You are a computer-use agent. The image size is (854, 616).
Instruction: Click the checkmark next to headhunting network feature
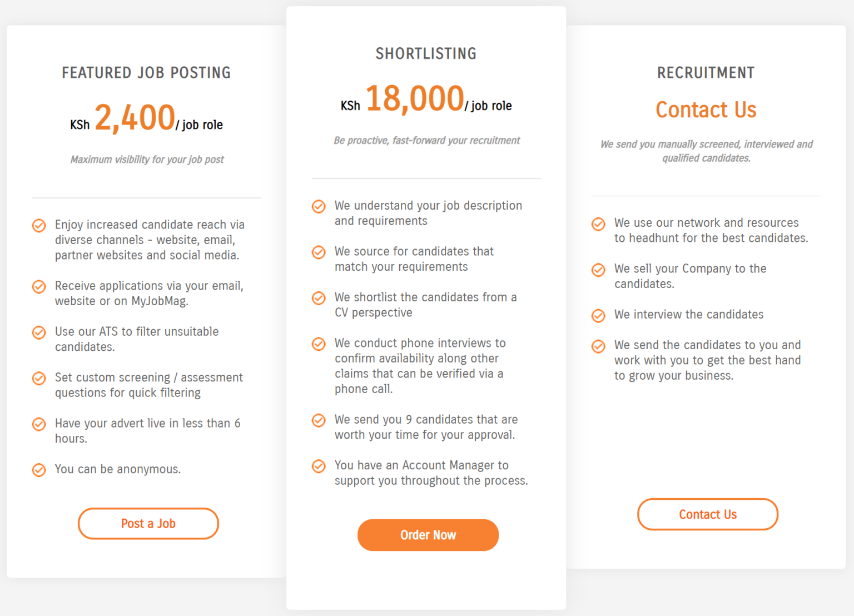598,224
